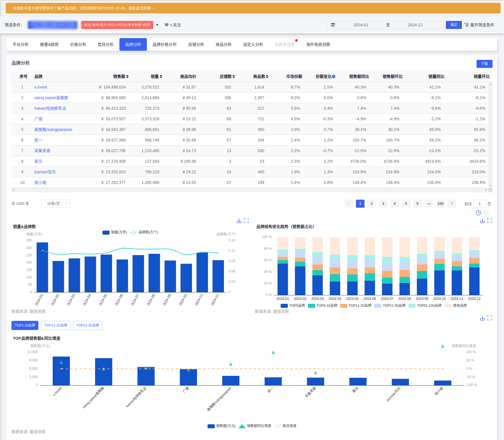Toggle TOP51-100品牌 legend series

coord(425,306)
